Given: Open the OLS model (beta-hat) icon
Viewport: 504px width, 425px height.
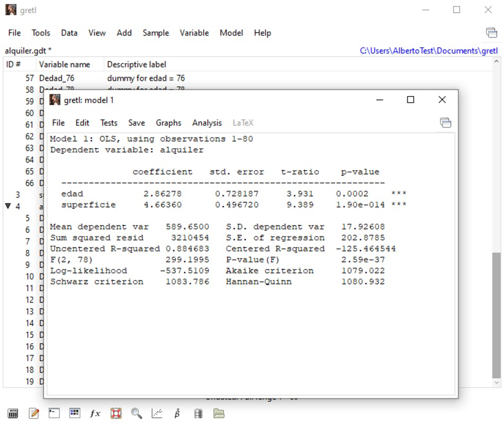Looking at the screenshot, I should 177,413.
